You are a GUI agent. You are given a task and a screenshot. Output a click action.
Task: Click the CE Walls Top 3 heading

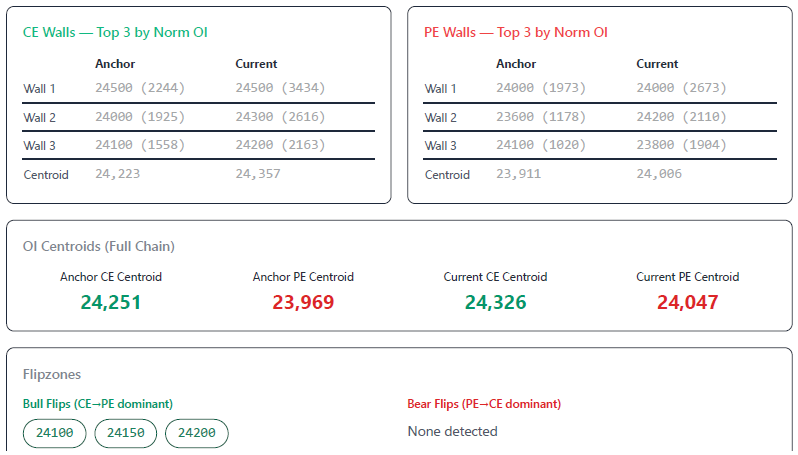click(115, 33)
